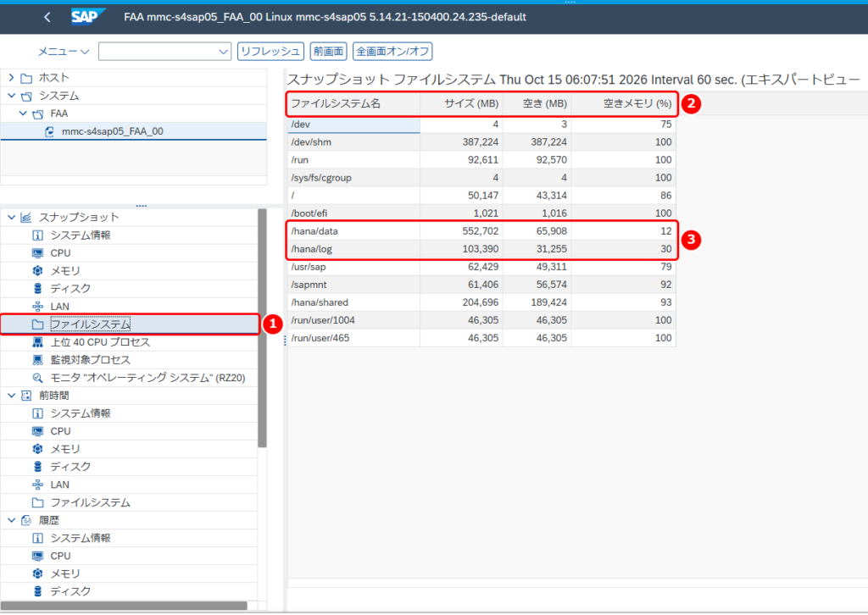Click the RZ20 monitor magnifier icon
This screenshot has height=615, width=868.
pyautogui.click(x=37, y=378)
